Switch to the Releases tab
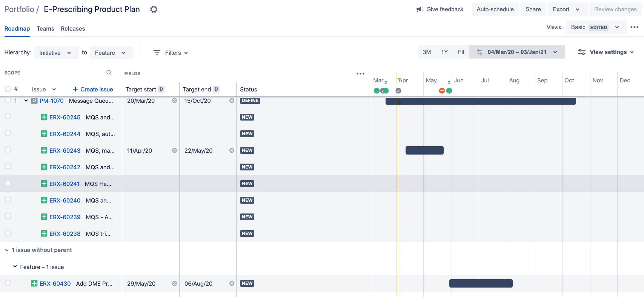 click(73, 29)
